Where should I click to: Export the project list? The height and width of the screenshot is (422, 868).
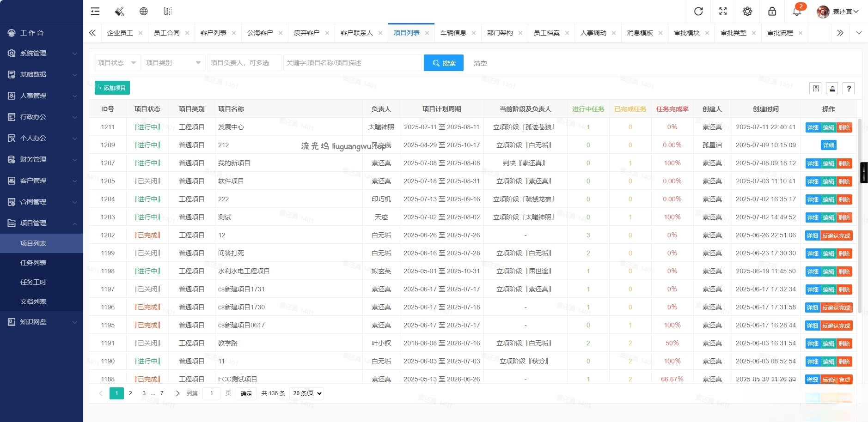coord(831,88)
